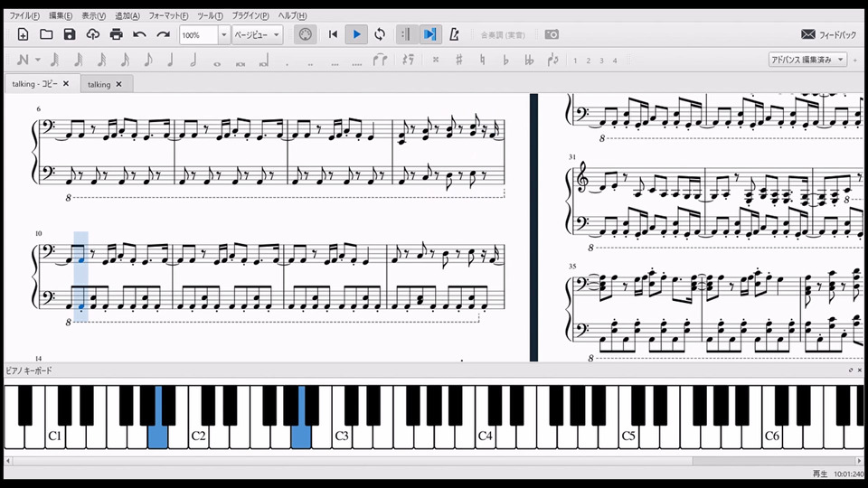This screenshot has width=868, height=488.
Task: Open the zoom level dropdown arrow
Action: coord(223,35)
